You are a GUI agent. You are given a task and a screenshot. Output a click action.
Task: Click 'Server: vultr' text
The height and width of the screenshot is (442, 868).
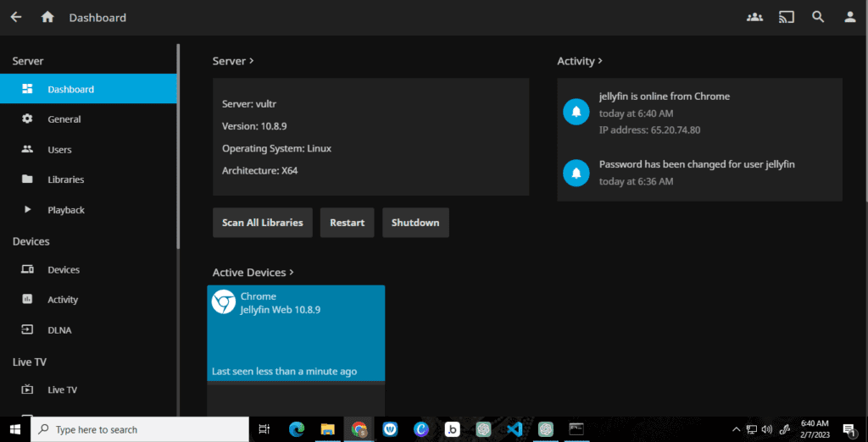[x=249, y=104]
